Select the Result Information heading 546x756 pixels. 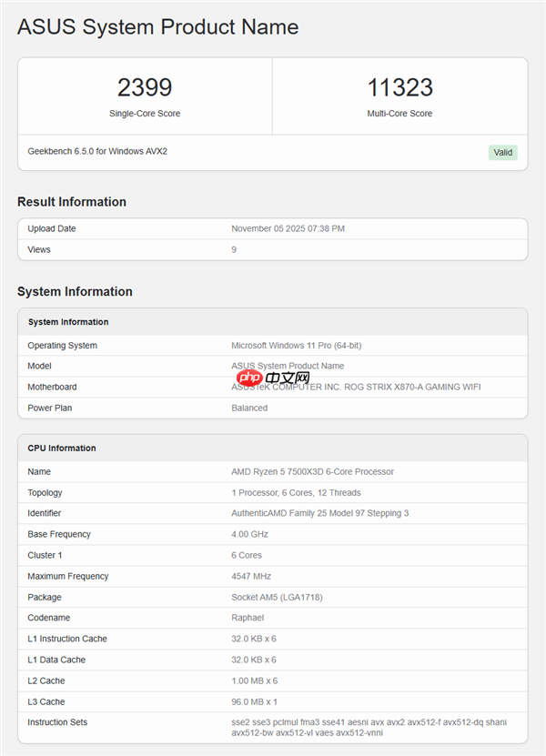click(72, 202)
